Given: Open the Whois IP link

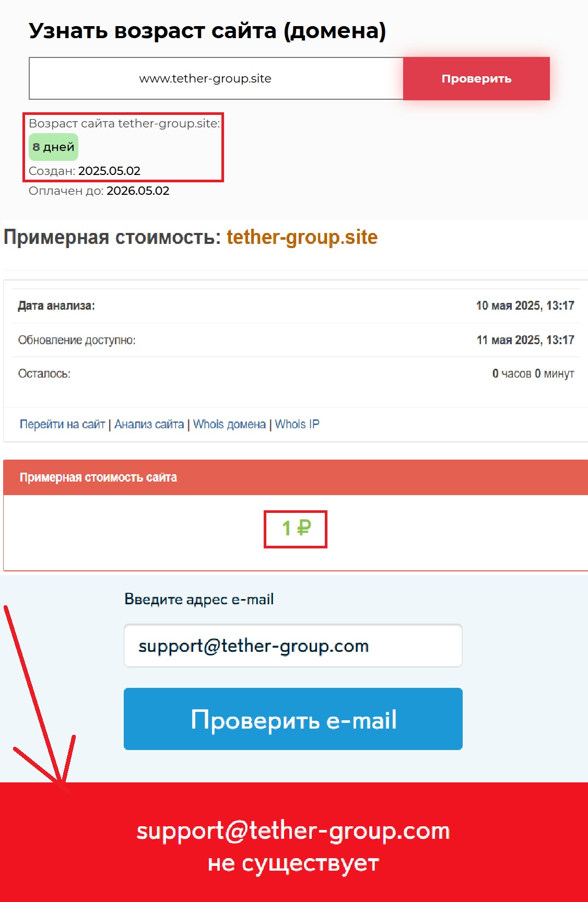Looking at the screenshot, I should (297, 424).
